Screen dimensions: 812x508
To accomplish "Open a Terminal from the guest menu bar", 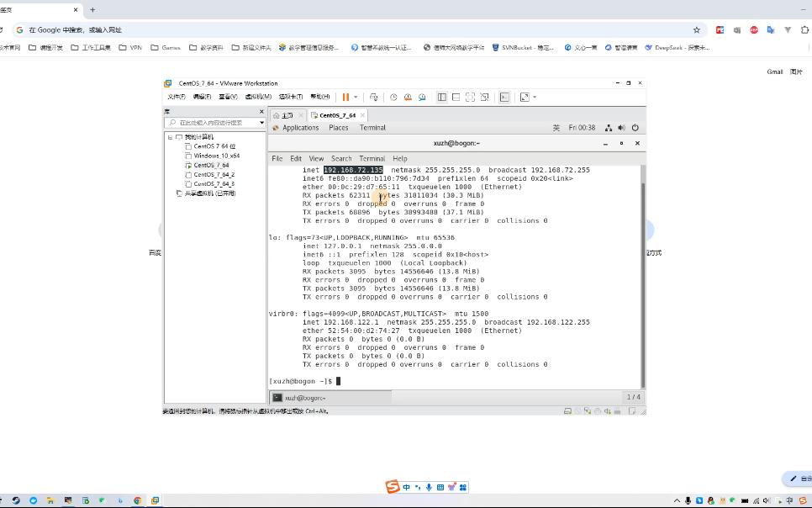I will click(x=372, y=127).
